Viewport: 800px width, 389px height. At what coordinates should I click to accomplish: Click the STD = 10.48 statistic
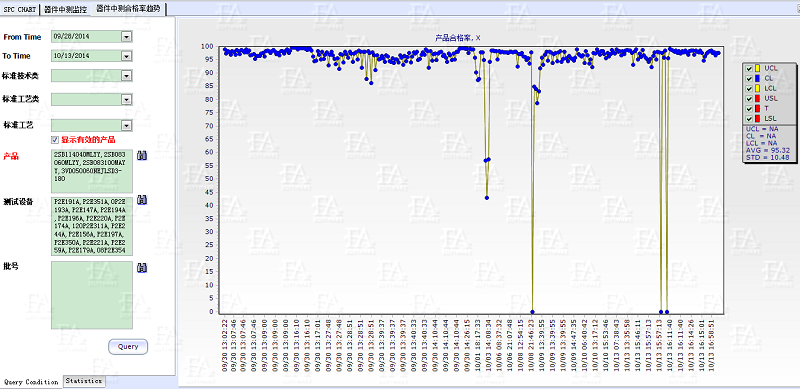point(767,157)
